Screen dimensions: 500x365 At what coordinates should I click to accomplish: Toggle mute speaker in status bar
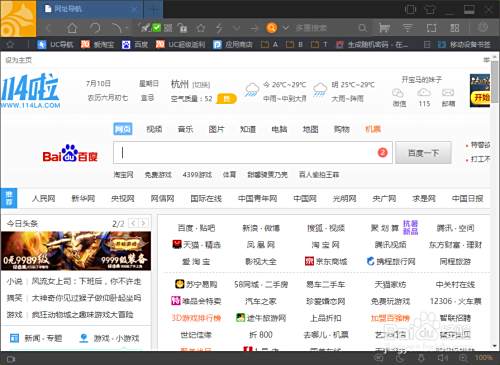[442, 358]
